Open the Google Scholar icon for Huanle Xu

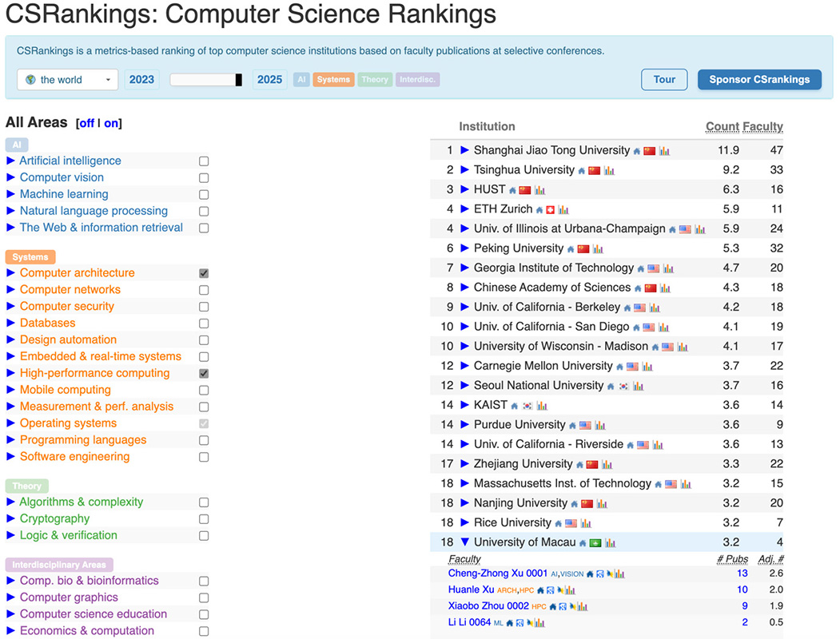(x=551, y=590)
